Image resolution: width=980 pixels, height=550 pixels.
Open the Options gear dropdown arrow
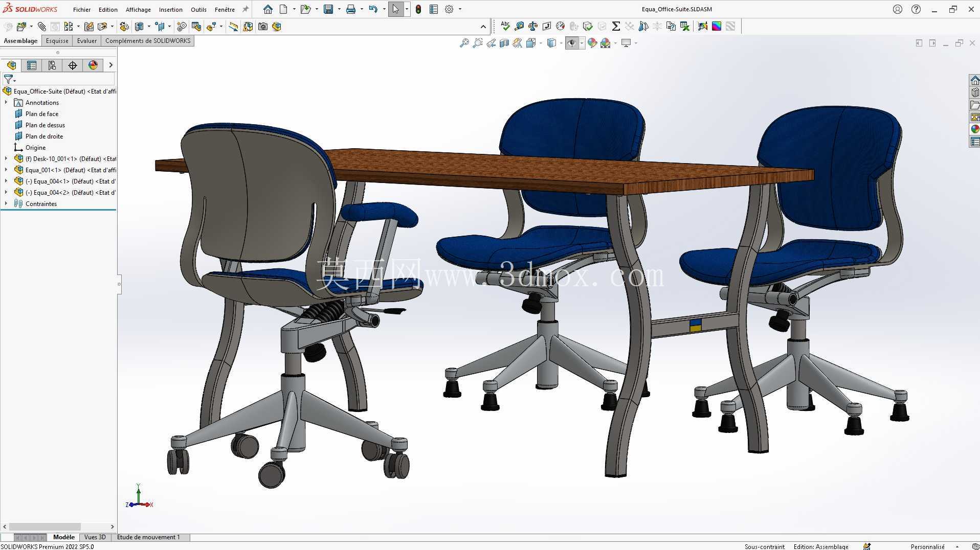tap(460, 9)
